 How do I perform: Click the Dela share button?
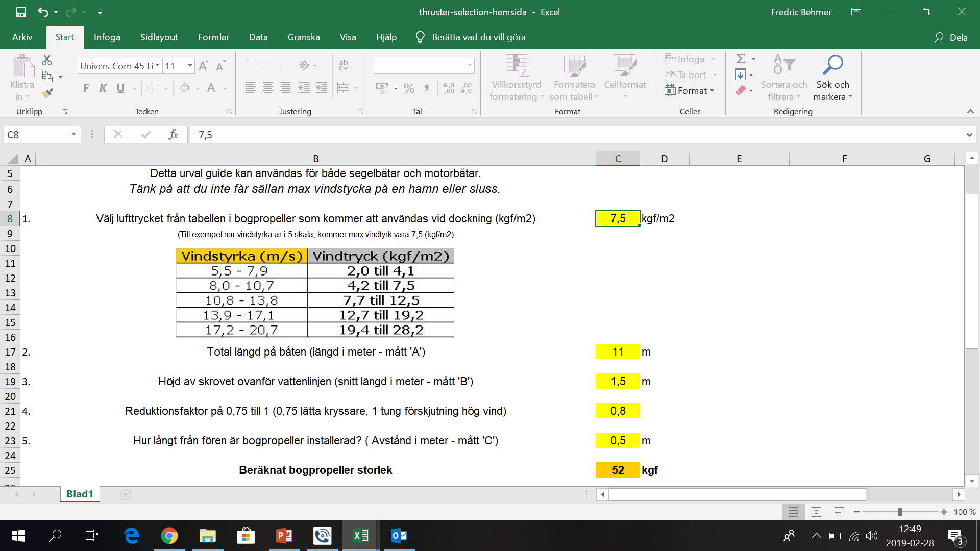[951, 37]
